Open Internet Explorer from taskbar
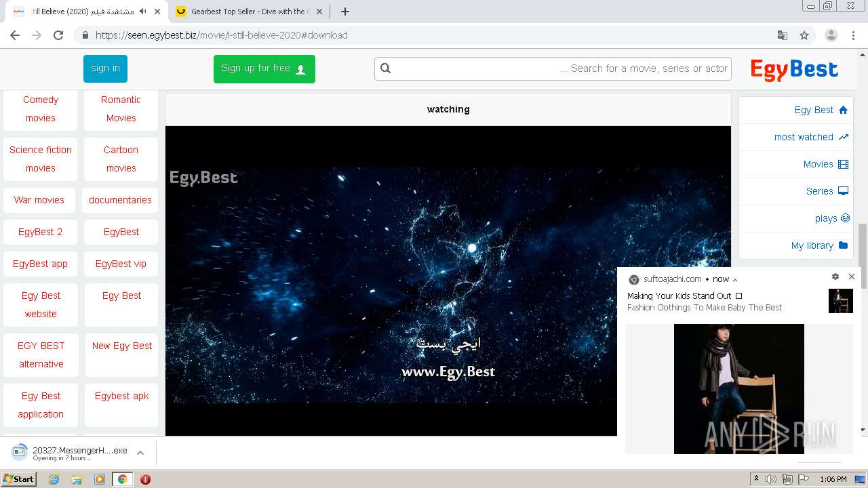 click(x=54, y=479)
